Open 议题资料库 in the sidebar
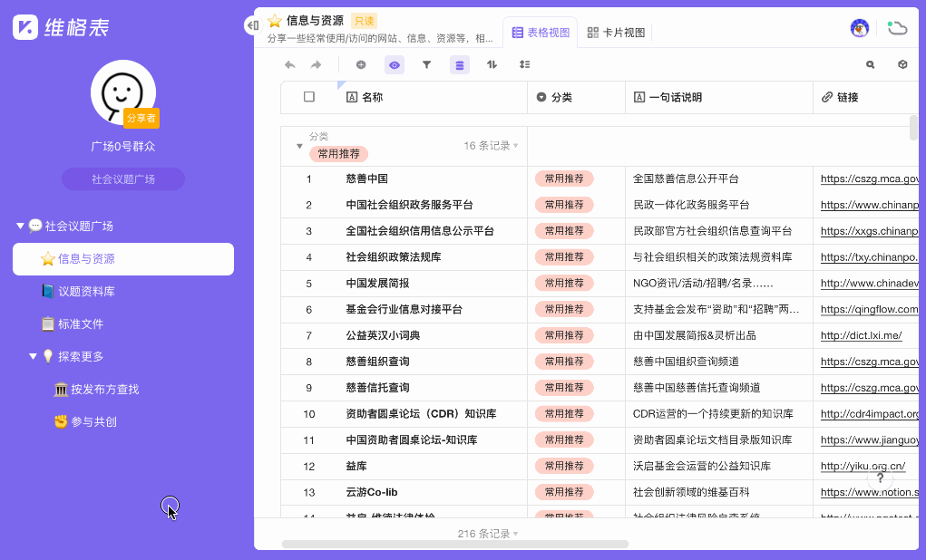The height and width of the screenshot is (560, 926). 123,292
